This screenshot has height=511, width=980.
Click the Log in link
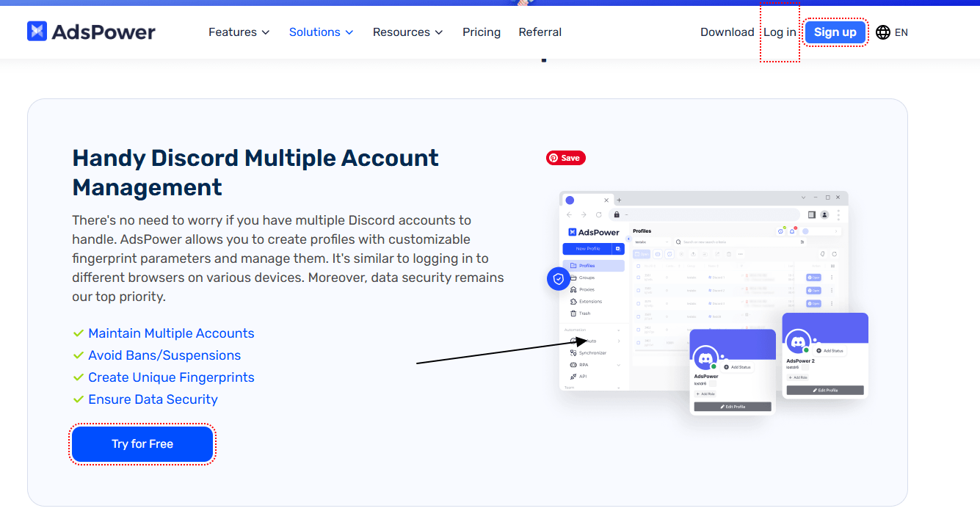[x=780, y=32]
